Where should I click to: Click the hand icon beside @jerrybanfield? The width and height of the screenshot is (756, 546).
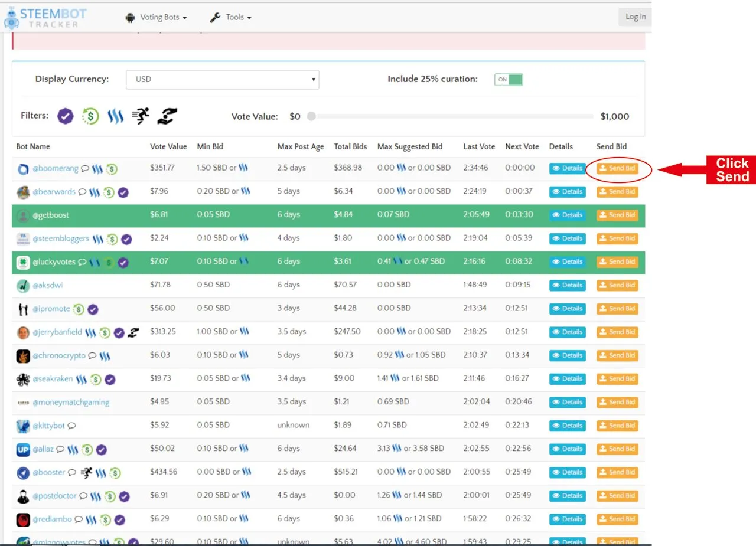tap(133, 332)
